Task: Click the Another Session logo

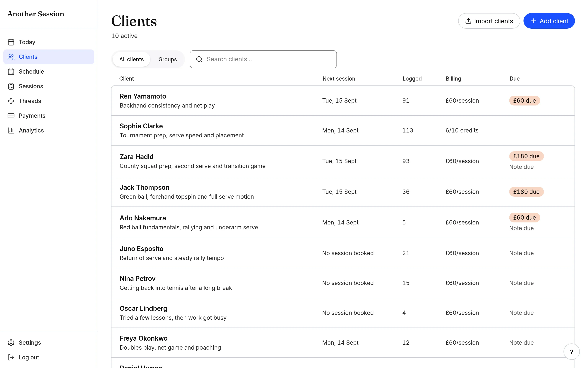Action: pos(36,14)
